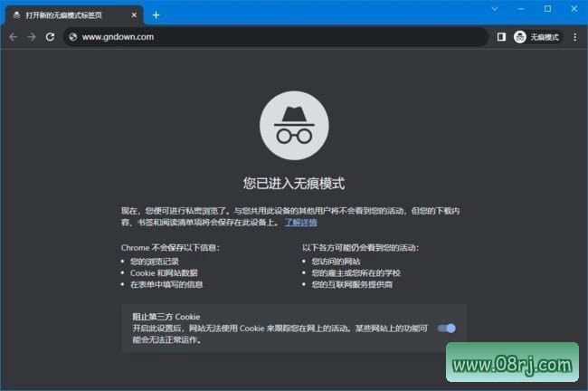Viewport: 588px width, 391px height.
Task: Minimize the Chrome window
Action: (521, 9)
